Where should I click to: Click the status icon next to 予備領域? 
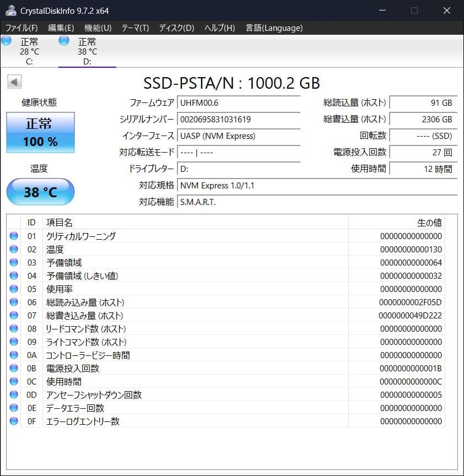[x=13, y=262]
